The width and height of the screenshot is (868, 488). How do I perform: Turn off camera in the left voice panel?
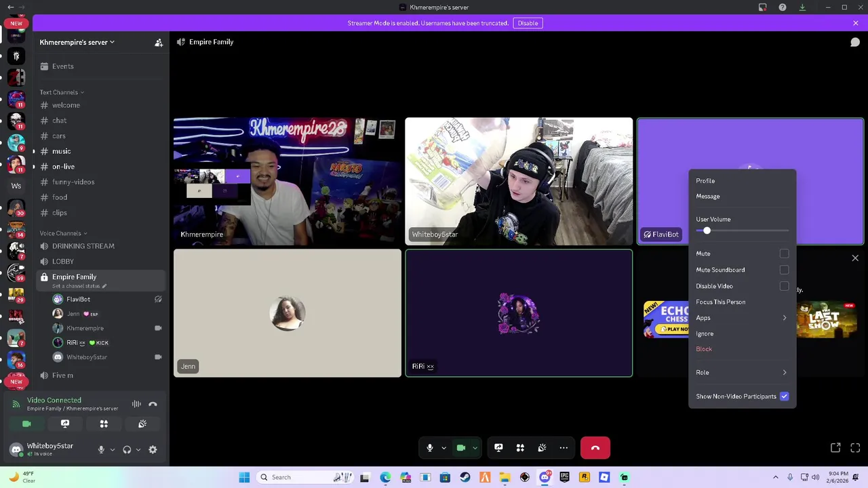[26, 424]
